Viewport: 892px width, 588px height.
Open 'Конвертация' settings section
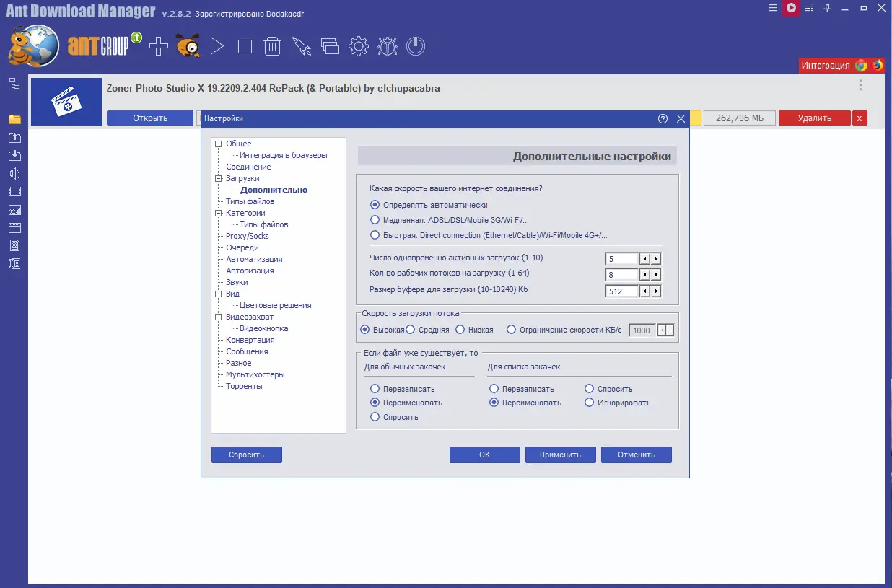tap(250, 340)
